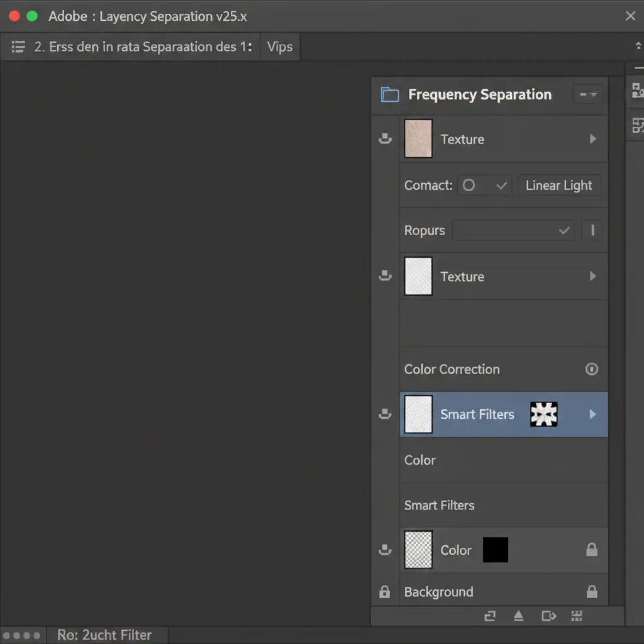The width and height of the screenshot is (644, 644).
Task: Click the Linear Light blend mode button
Action: click(x=559, y=186)
